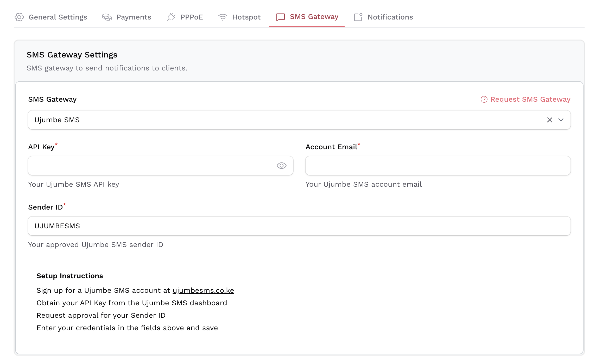Open the General Settings tab
Image resolution: width=595 pixels, height=364 pixels.
tap(58, 17)
